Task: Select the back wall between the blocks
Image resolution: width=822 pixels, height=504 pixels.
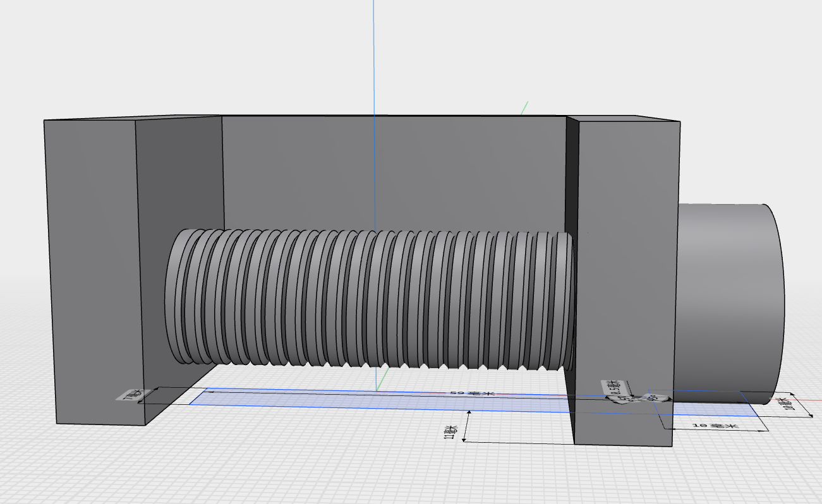Action: [394, 172]
